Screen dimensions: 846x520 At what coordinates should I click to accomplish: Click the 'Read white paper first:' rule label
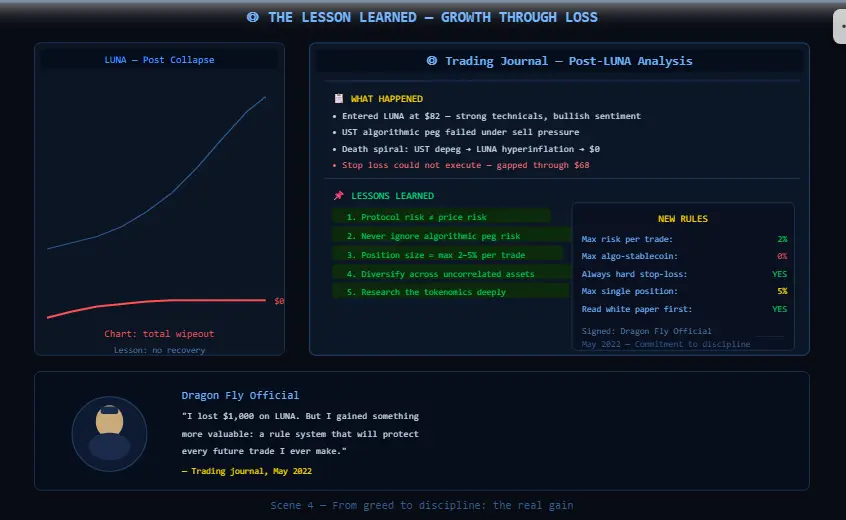click(x=637, y=309)
